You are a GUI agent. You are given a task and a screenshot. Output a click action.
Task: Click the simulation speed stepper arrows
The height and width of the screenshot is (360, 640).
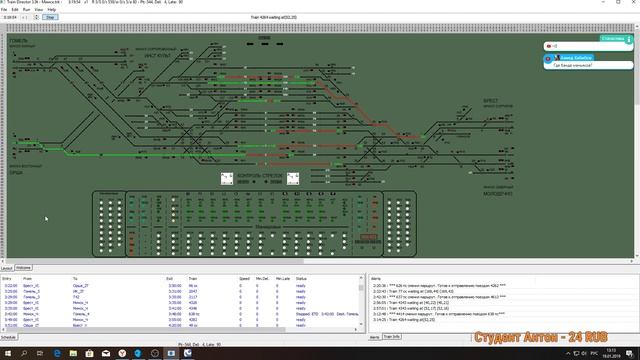[37, 17]
